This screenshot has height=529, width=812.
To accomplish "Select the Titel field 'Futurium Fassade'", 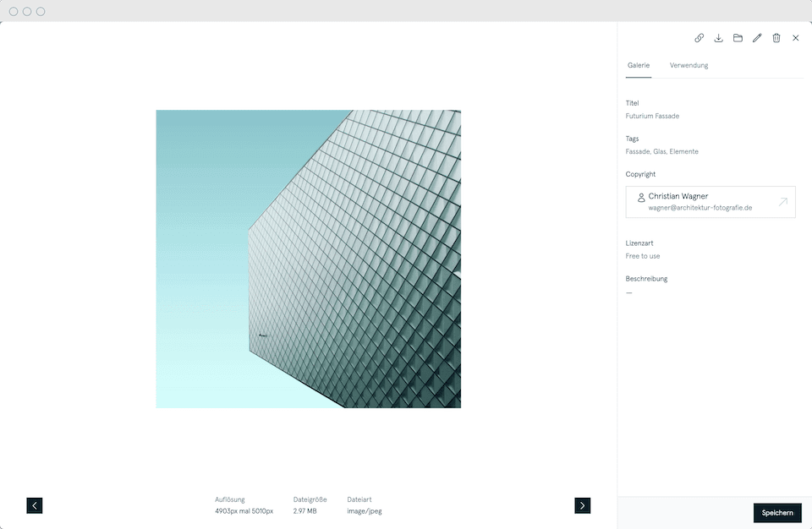I will coord(652,116).
